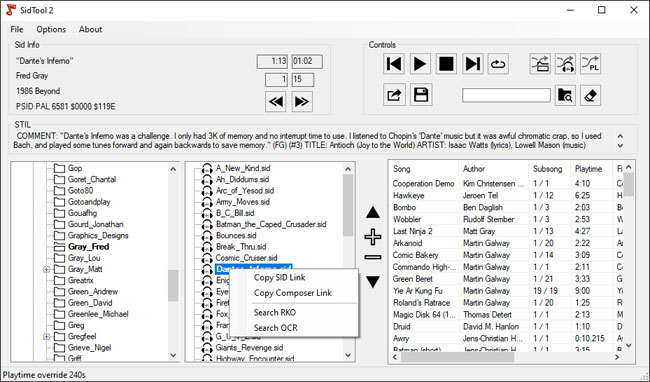This screenshot has height=382, width=650.
Task: Open the Options menu
Action: coord(51,29)
